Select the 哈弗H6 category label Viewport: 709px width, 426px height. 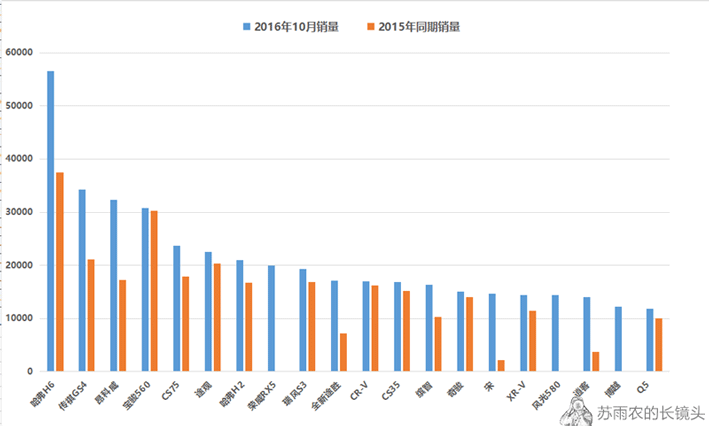point(43,394)
